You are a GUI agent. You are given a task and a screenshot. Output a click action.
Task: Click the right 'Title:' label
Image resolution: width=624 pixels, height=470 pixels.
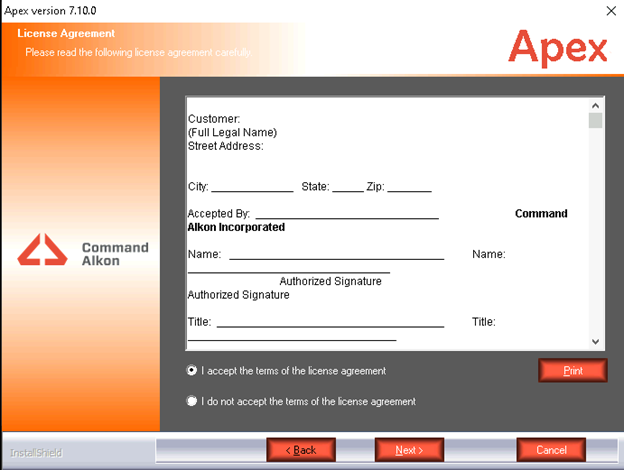coord(484,322)
